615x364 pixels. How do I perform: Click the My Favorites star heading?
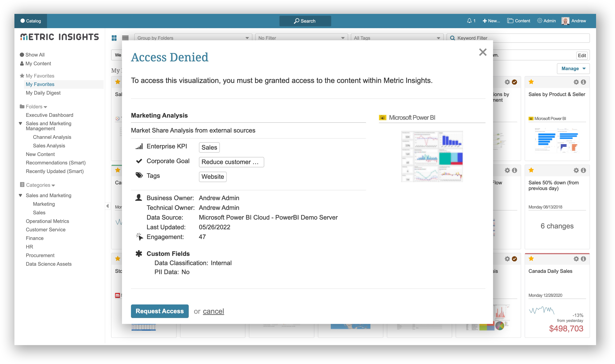click(37, 76)
